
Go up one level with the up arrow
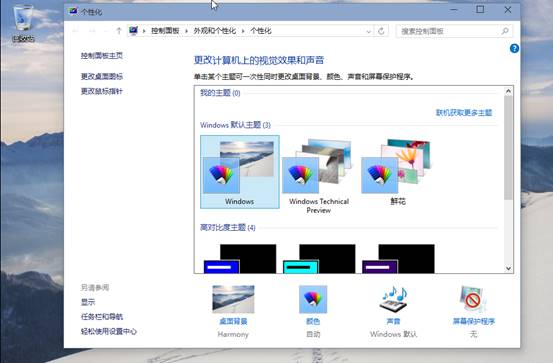pos(118,31)
